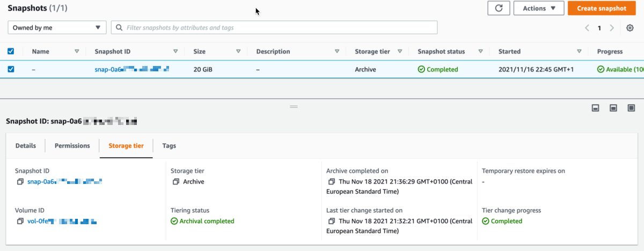The image size is (644, 251).
Task: Toggle the select-all snapshots header checkbox
Action: point(11,51)
